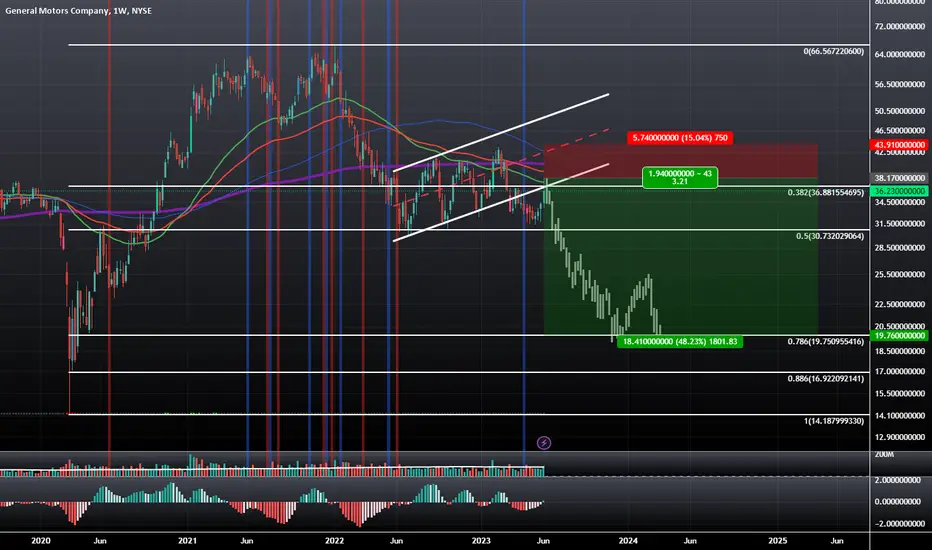Viewport: 932px width, 550px height.
Task: Select the gray 38.17 entry price label
Action: 899,178
